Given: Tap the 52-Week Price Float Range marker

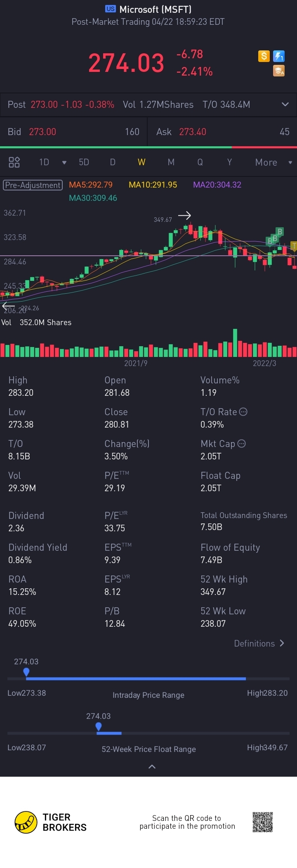Looking at the screenshot, I should pyautogui.click(x=98, y=727).
